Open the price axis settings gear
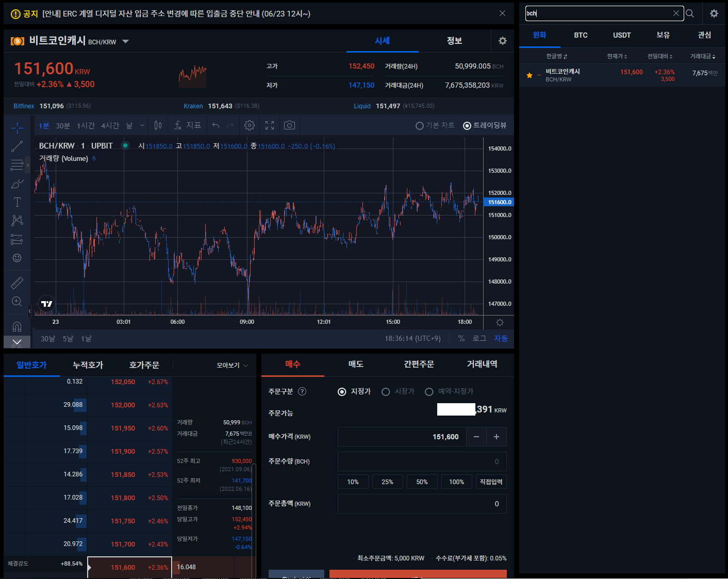The image size is (728, 579). click(500, 322)
